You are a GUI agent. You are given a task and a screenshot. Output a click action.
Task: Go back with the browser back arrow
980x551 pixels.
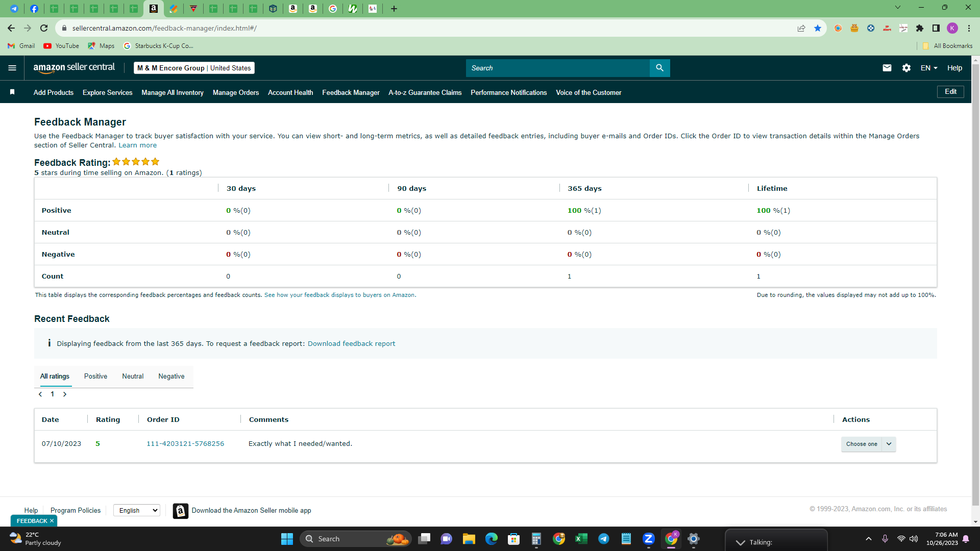tap(11, 28)
